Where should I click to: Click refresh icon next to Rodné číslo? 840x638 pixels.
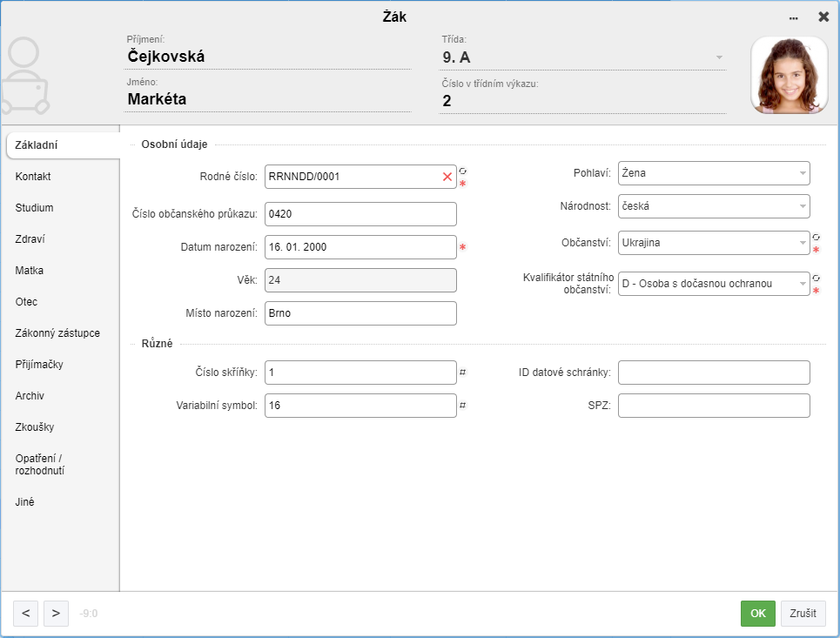463,171
